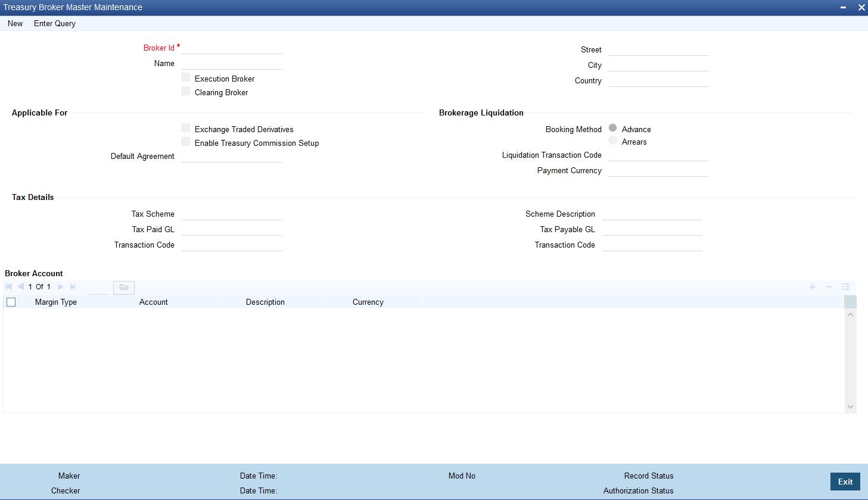Tick the Execution Broker checkbox
Screen dimensions: 868x500
(186, 77)
